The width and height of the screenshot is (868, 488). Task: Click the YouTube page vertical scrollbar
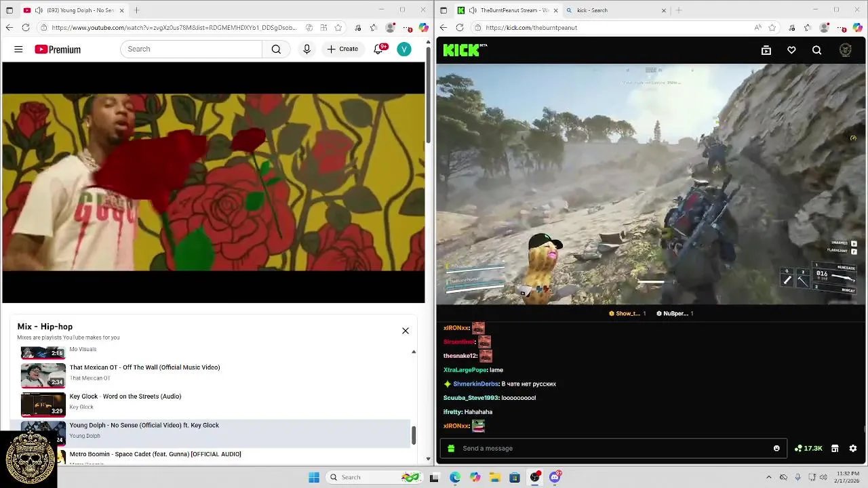coord(428,95)
